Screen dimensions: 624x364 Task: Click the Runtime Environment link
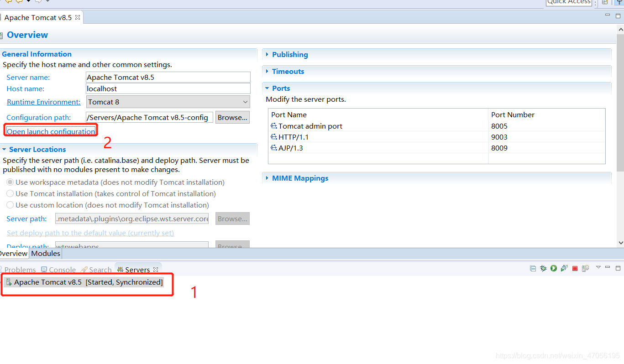[x=43, y=102]
